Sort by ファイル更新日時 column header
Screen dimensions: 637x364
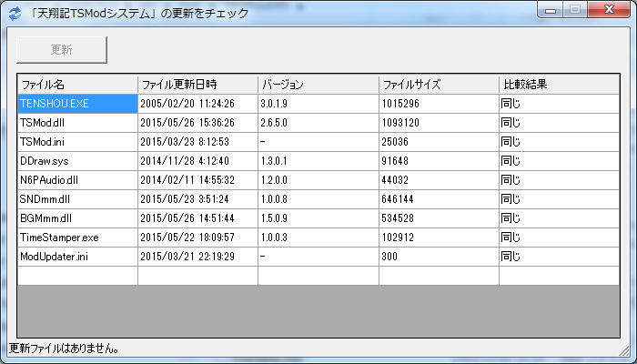(x=197, y=85)
